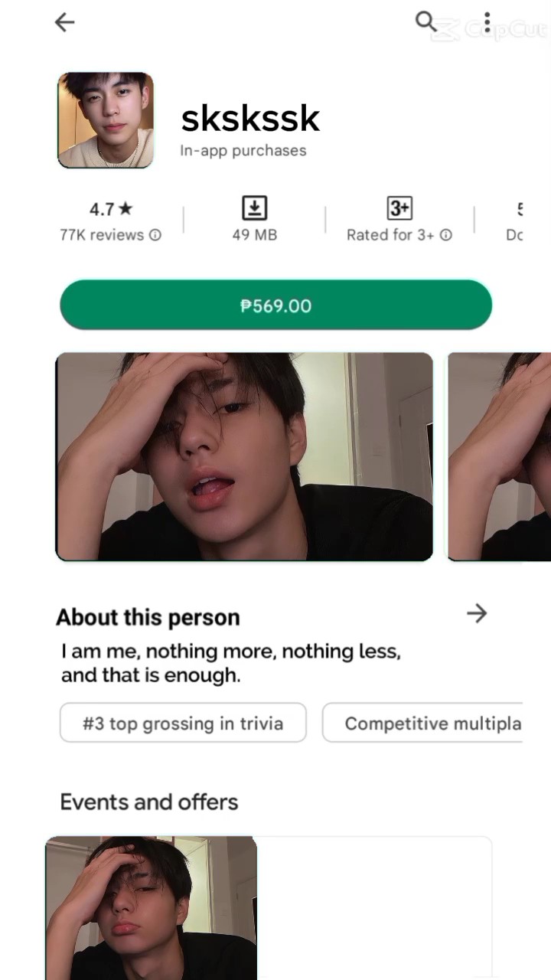
Task: Tap the info icon beside 77K reviews
Action: pyautogui.click(x=155, y=235)
